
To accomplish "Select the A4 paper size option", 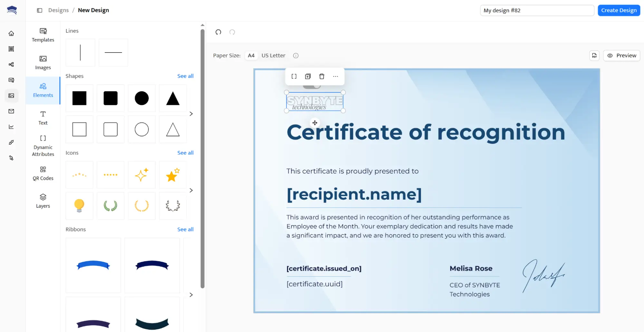I will [x=251, y=55].
